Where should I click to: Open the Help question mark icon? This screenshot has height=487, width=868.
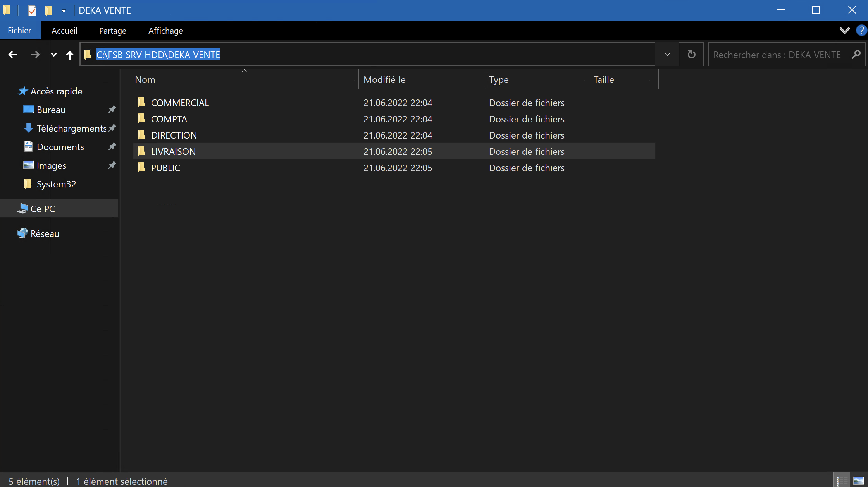point(861,30)
